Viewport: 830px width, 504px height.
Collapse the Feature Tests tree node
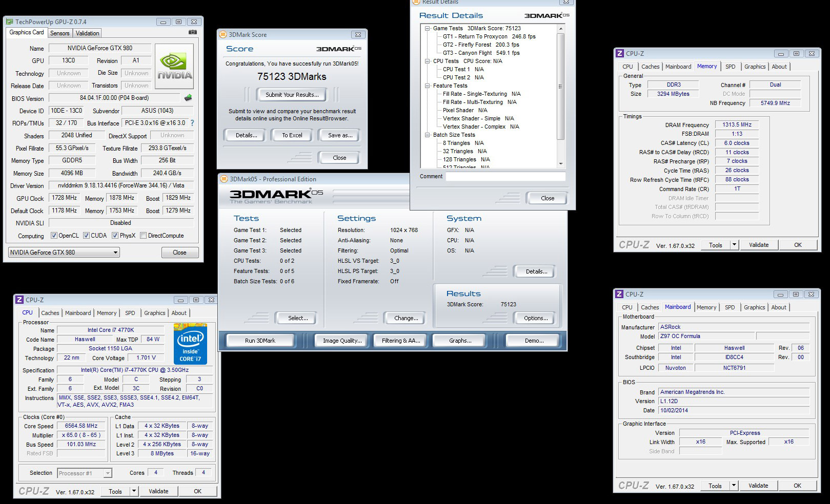coord(427,86)
